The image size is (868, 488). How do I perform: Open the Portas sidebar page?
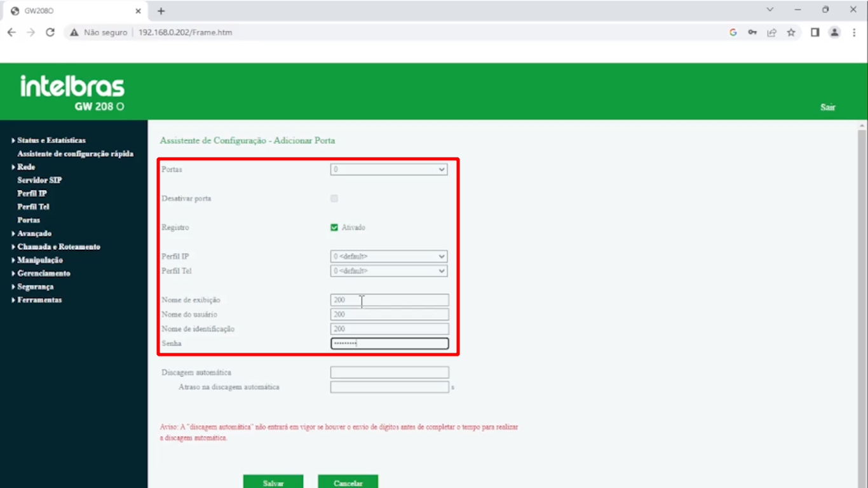point(29,220)
